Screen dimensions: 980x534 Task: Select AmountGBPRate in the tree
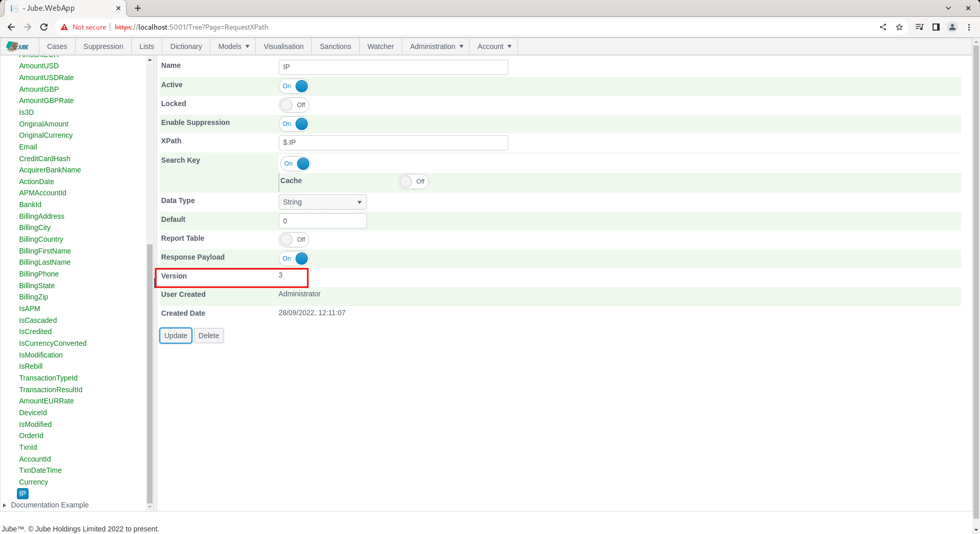(x=46, y=100)
